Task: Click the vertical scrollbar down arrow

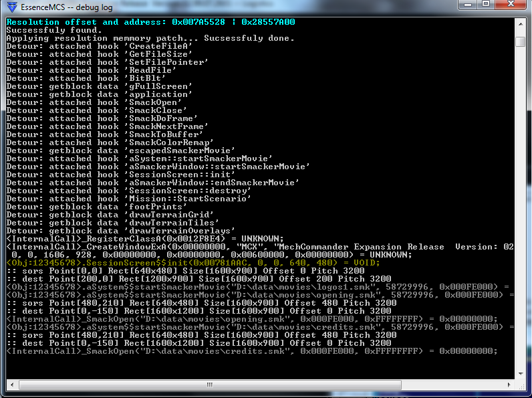Action: click(521, 373)
